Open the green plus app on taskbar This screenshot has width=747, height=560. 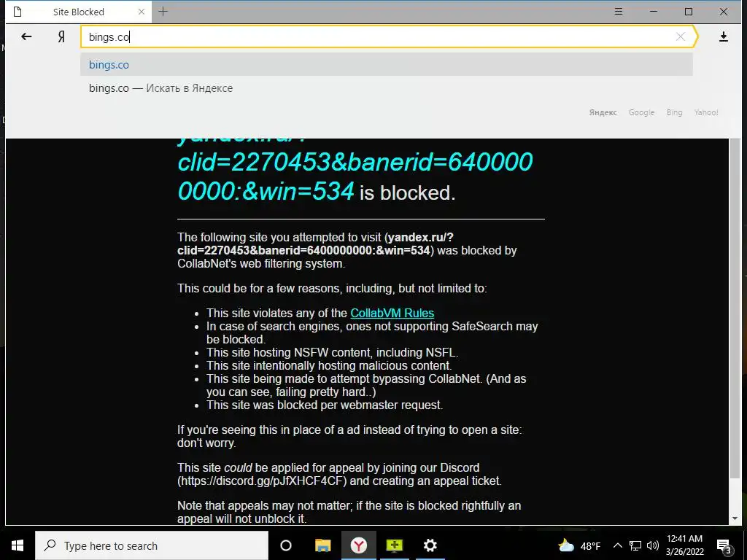tap(395, 545)
